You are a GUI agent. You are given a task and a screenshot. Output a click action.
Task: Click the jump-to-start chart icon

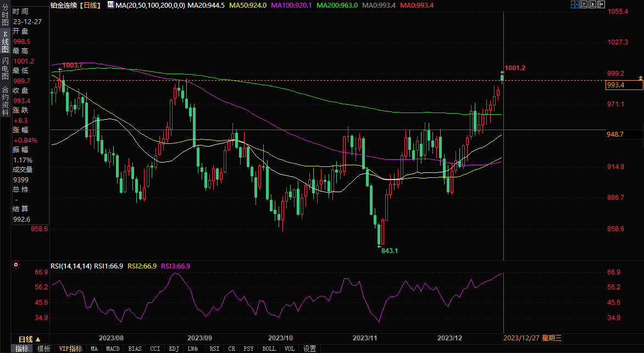(584, 5)
